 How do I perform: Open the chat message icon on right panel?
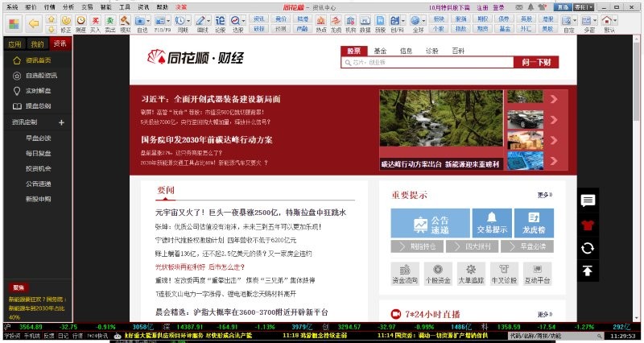click(588, 200)
